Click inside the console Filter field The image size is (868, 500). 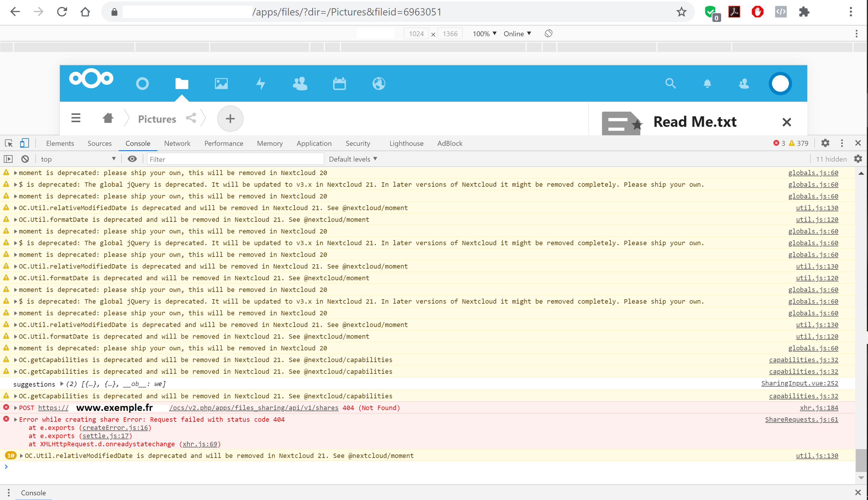click(235, 159)
